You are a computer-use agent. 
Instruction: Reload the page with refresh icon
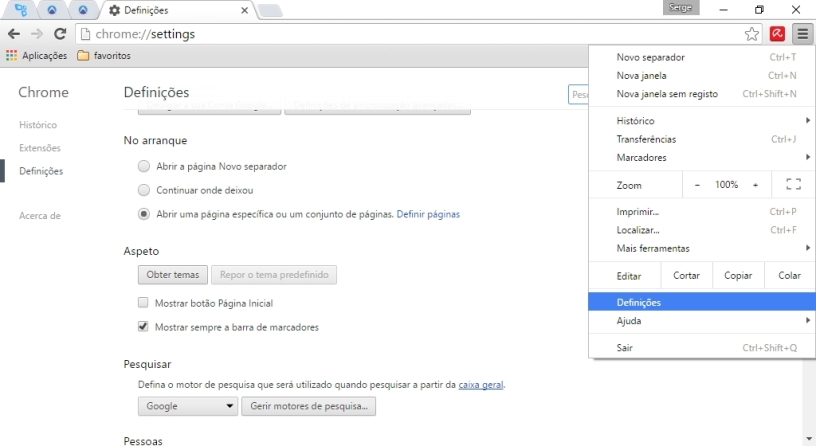(x=60, y=34)
